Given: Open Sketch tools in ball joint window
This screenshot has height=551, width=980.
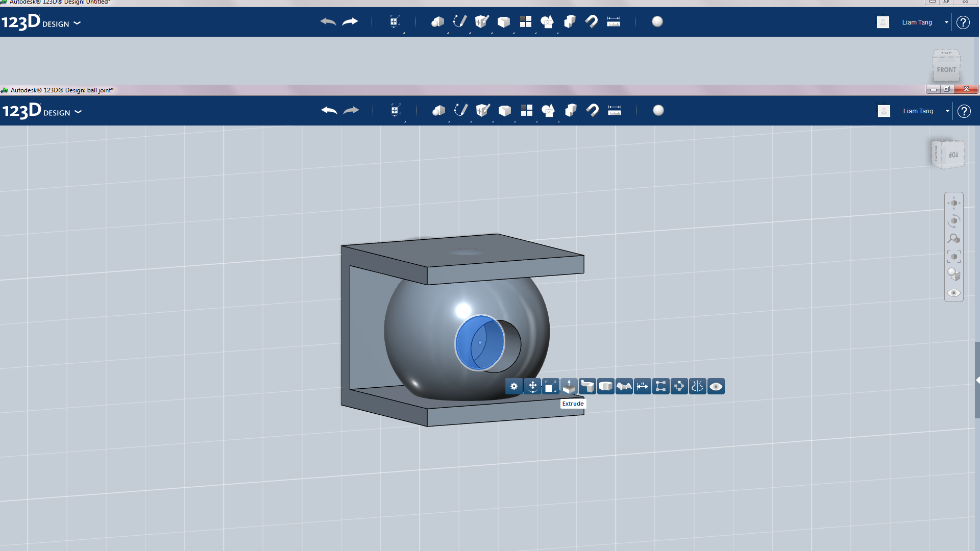Looking at the screenshot, I should tap(460, 110).
